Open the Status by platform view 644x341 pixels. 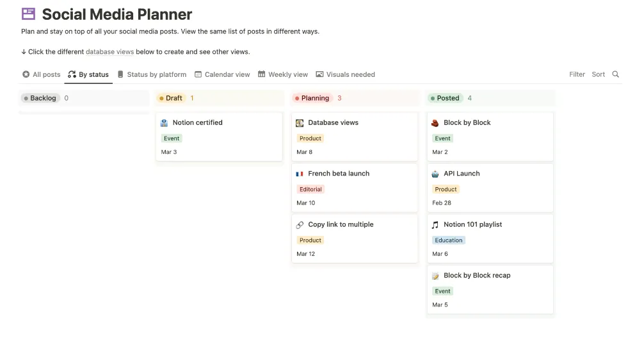(x=152, y=74)
